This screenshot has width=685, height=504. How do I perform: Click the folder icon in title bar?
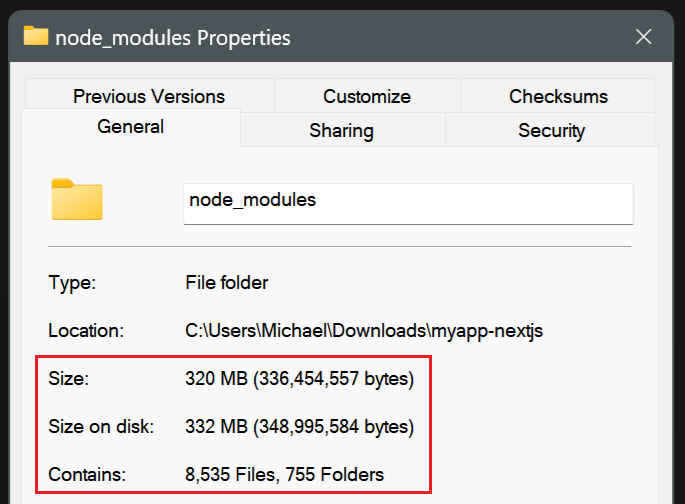36,36
